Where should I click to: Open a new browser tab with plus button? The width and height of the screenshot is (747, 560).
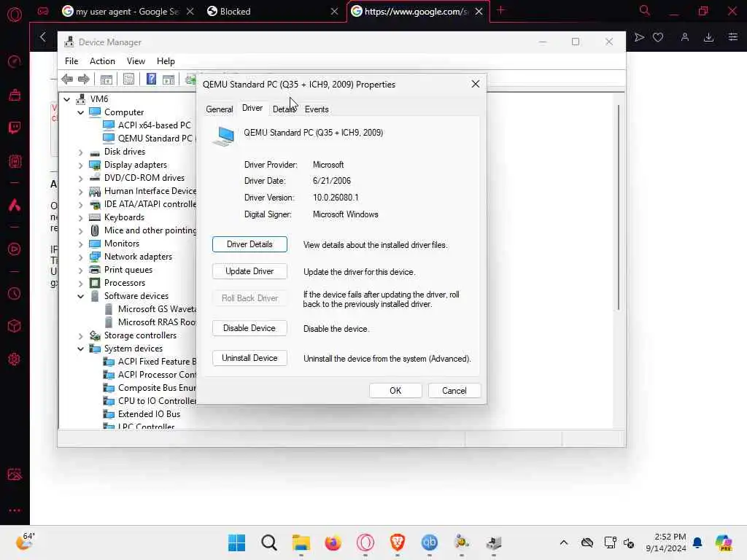pyautogui.click(x=500, y=10)
